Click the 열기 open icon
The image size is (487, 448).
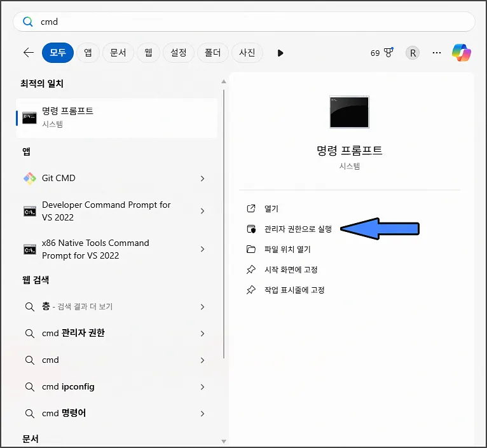(x=251, y=208)
